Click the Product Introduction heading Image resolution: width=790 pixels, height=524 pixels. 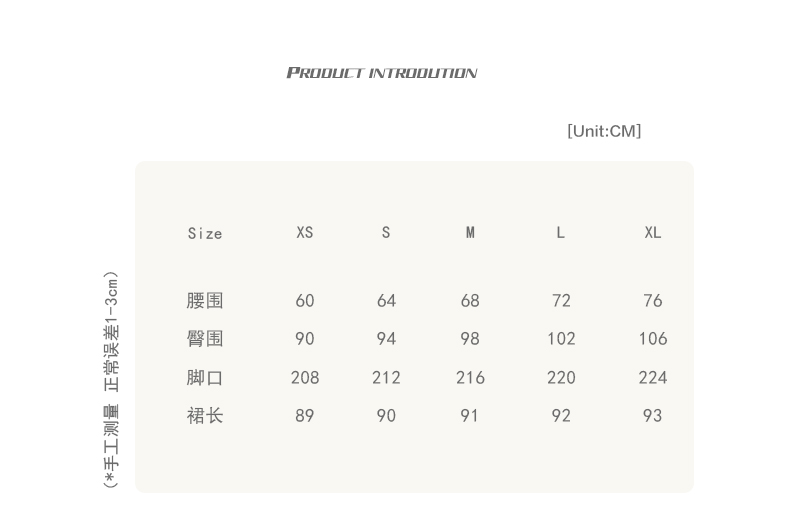coord(381,73)
